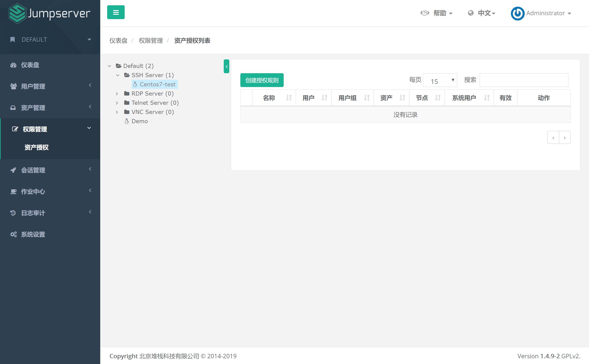Click the 创建授权规则 button
The image size is (589, 364).
262,80
